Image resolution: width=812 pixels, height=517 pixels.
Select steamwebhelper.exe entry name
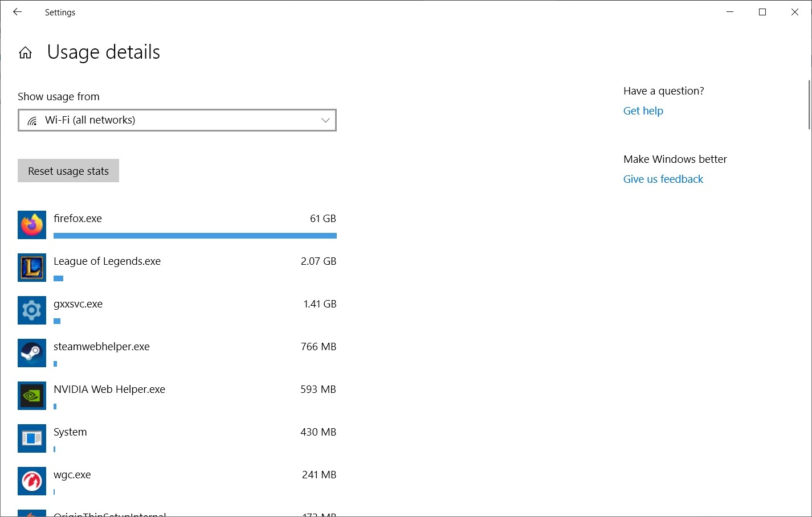coord(101,347)
